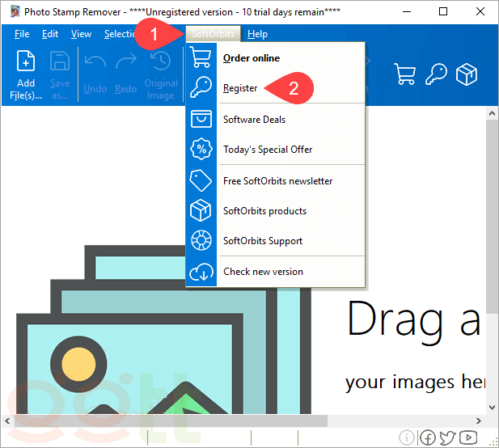Click the vertical scrollbar down arrow
The image size is (499, 448).
492,407
